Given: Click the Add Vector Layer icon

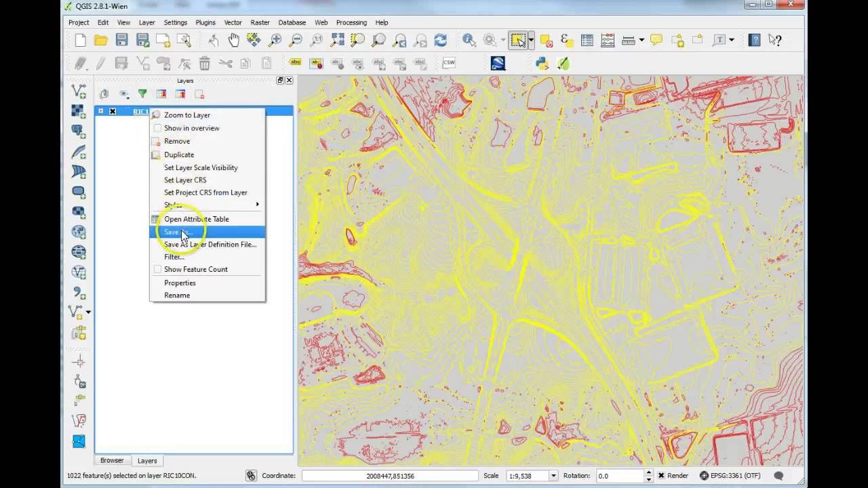Looking at the screenshot, I should (x=79, y=91).
